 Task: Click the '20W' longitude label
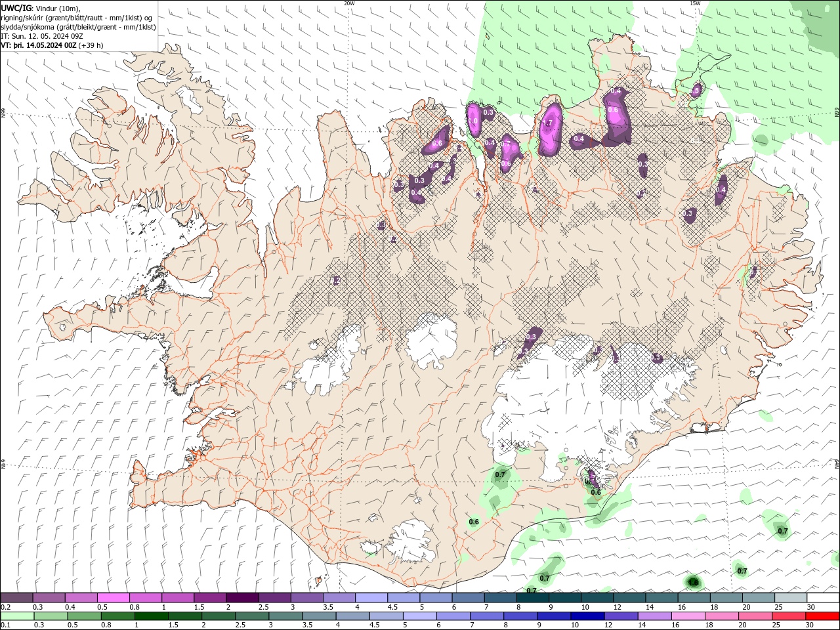pos(349,3)
